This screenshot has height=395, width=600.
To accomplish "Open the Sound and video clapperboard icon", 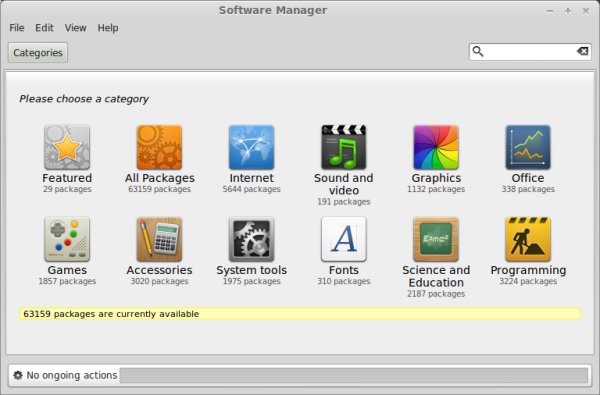I will click(x=344, y=147).
